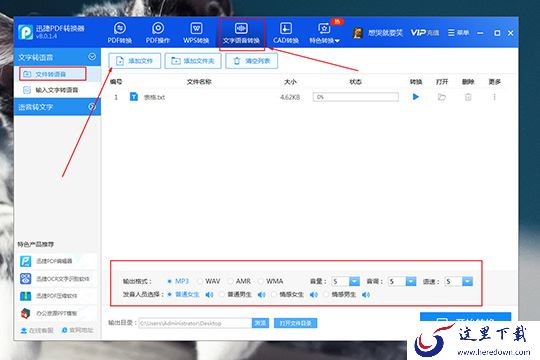Delete the txt file from list
The height and width of the screenshot is (360, 540).
pos(468,97)
